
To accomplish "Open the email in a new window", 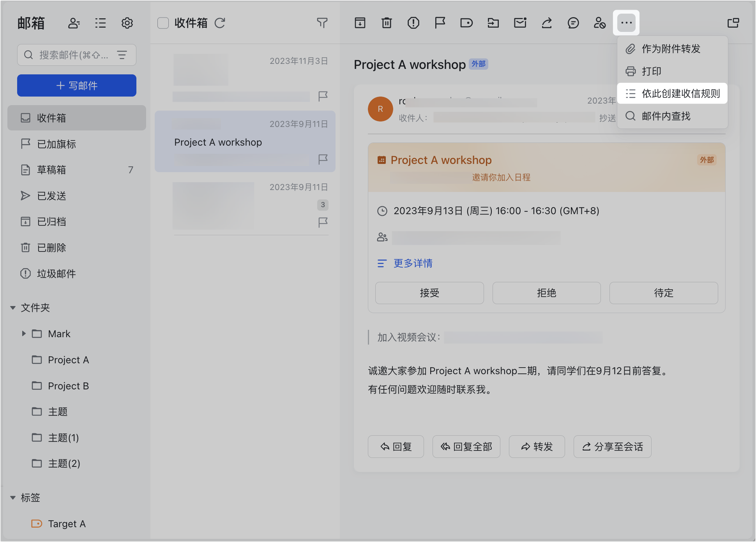I will (733, 23).
